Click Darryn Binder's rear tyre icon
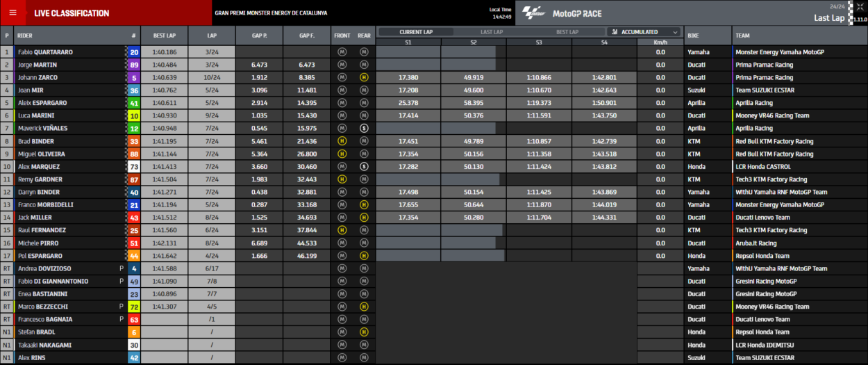The image size is (868, 365). (364, 192)
